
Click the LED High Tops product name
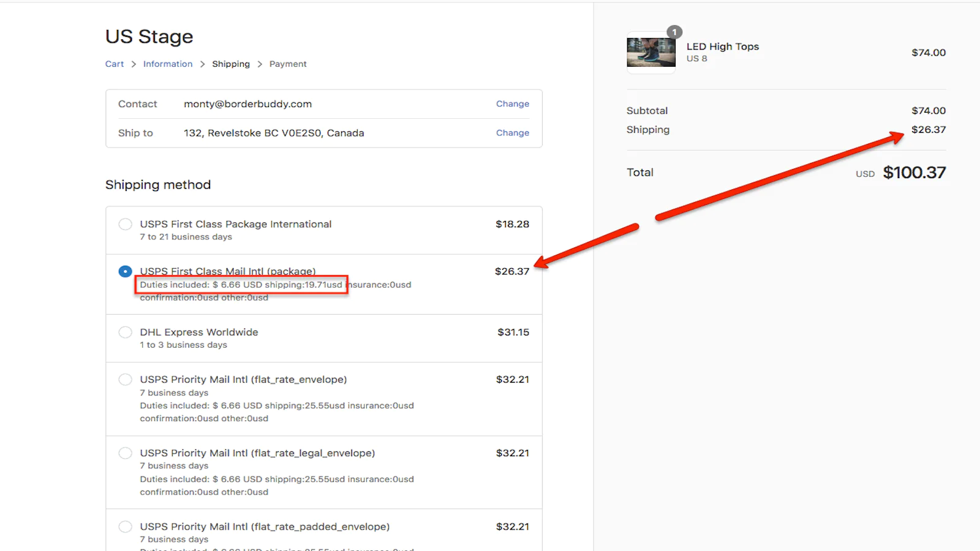pos(722,47)
